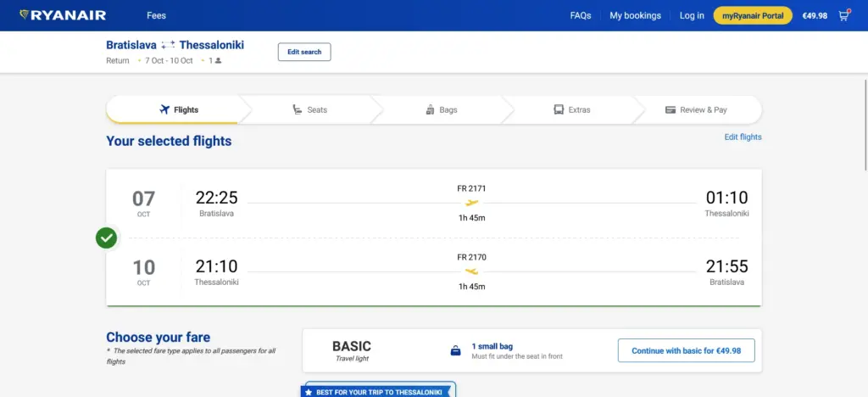Click flight number FR 2171

pos(471,188)
